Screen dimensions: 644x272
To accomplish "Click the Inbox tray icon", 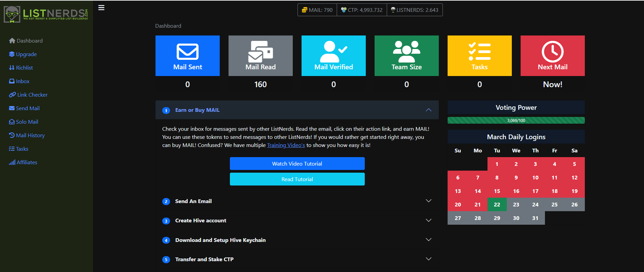I will (x=12, y=81).
